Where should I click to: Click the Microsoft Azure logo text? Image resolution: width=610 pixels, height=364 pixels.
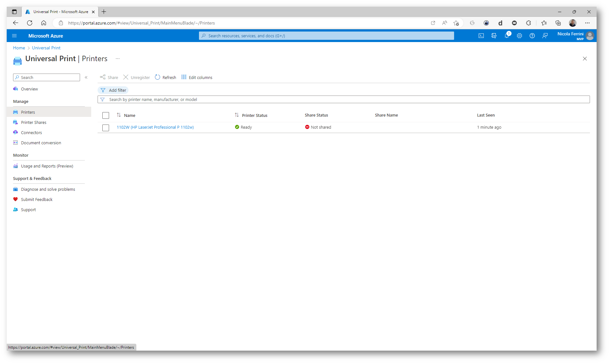(x=46, y=36)
